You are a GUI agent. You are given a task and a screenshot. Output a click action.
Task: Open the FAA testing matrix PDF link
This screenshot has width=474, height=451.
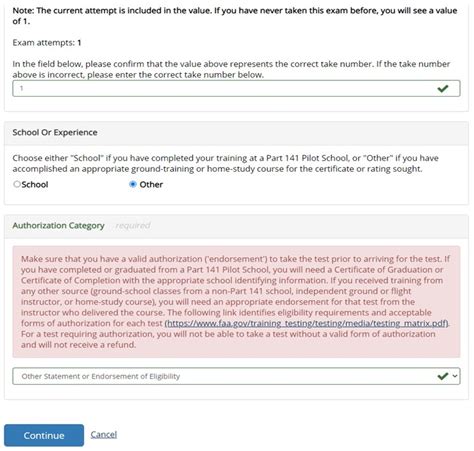coord(306,323)
